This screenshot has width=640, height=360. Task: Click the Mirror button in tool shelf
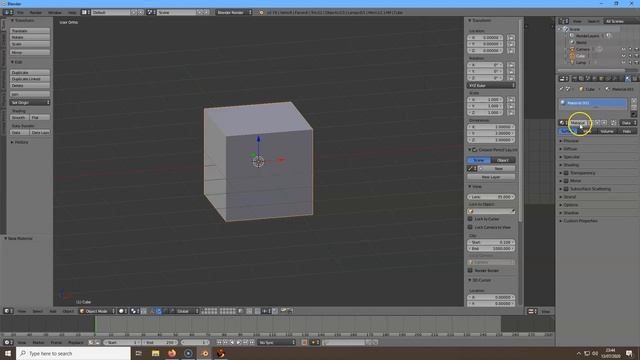click(30, 53)
